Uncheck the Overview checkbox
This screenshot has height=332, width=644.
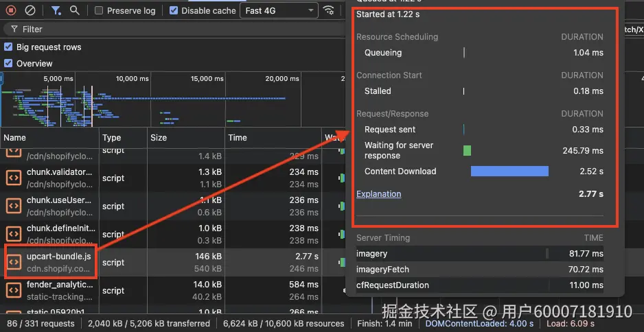click(x=8, y=63)
